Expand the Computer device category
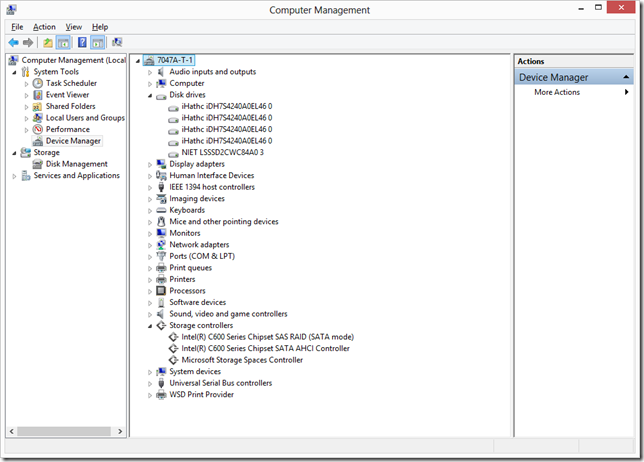Screen dimensions: 644x462 pos(150,84)
